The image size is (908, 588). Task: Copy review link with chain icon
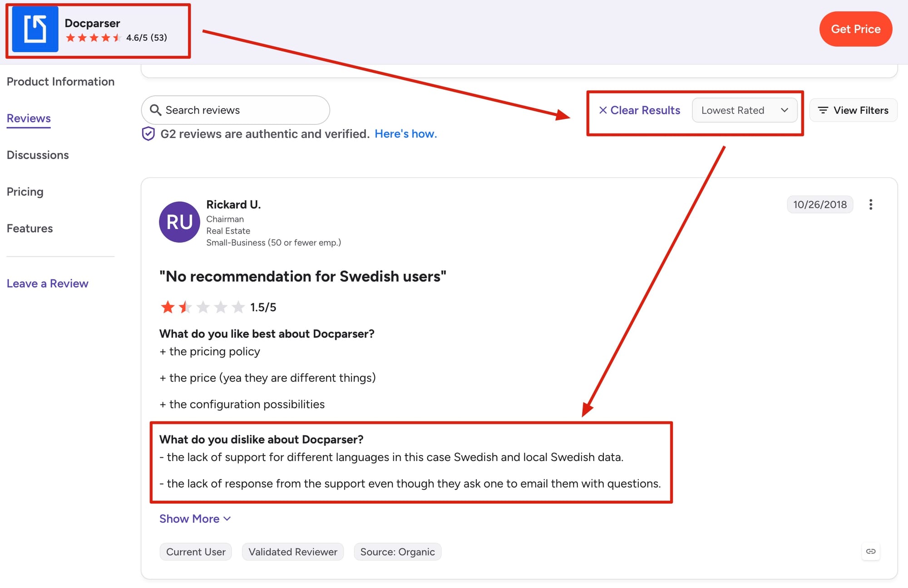coord(870,551)
